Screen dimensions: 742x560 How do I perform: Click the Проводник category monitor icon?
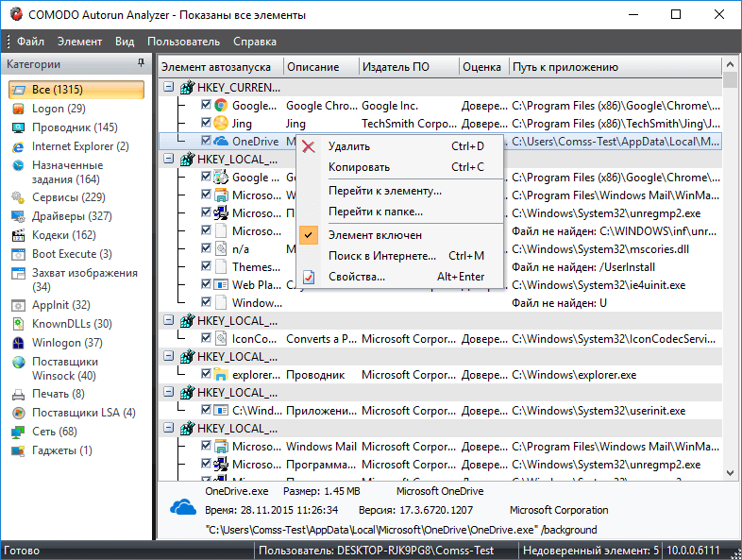click(x=19, y=127)
